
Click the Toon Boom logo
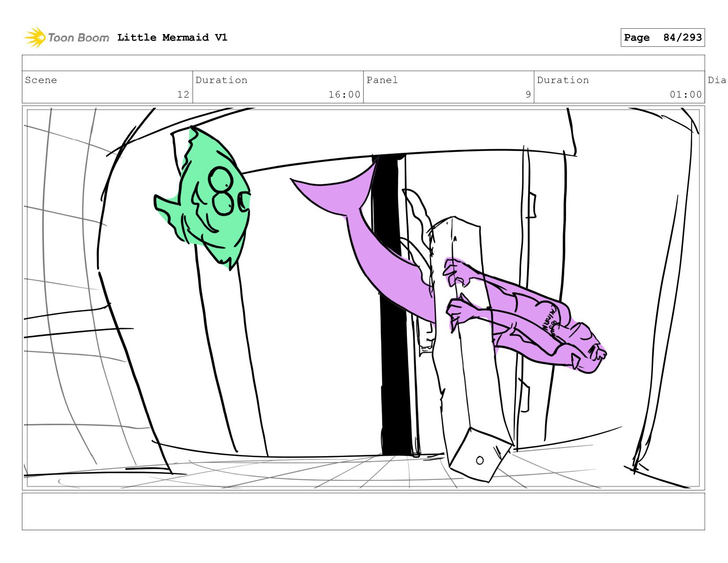click(x=66, y=38)
